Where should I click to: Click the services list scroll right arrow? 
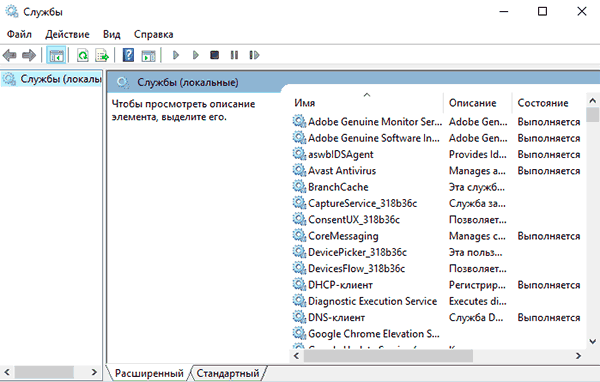[578, 356]
